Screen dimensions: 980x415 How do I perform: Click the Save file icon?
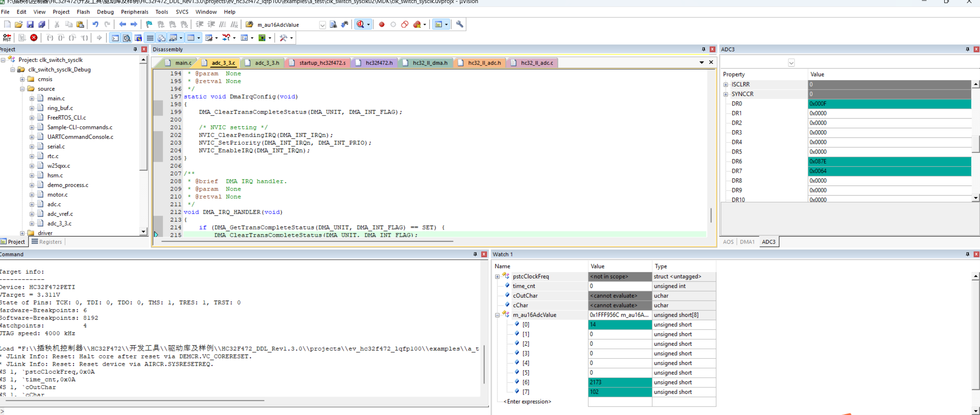click(30, 25)
